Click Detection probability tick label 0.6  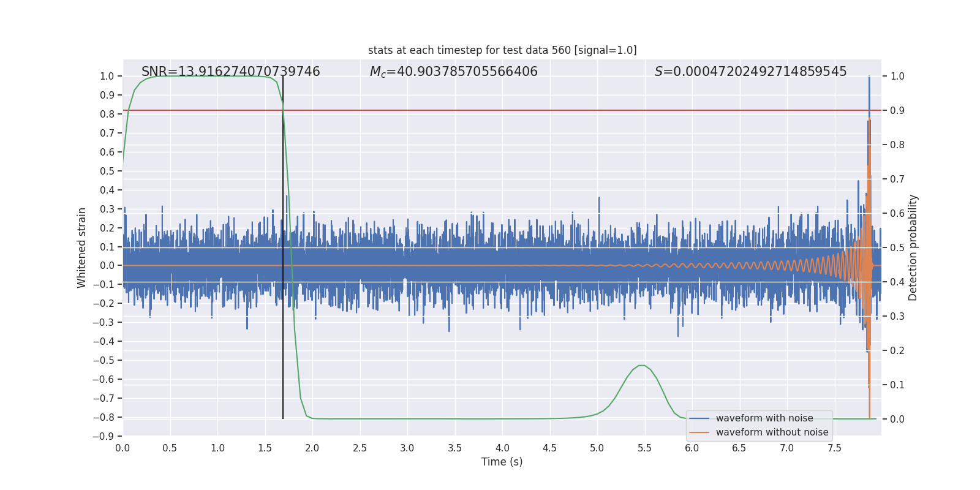[x=897, y=213]
